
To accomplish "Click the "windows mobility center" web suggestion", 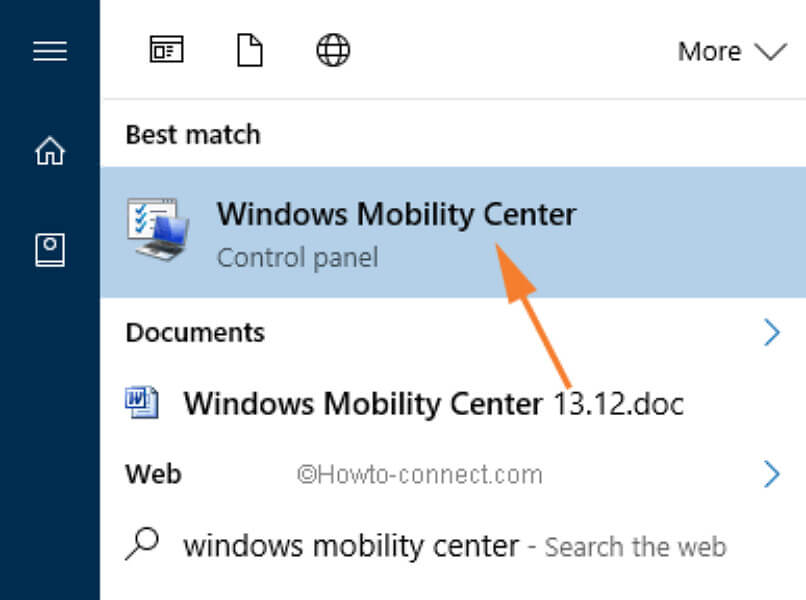I will tap(351, 546).
